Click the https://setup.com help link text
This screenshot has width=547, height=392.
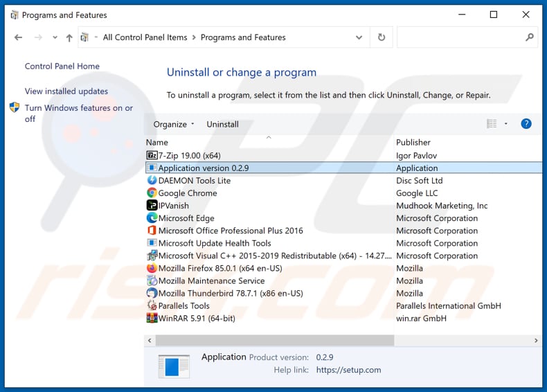[348, 370]
